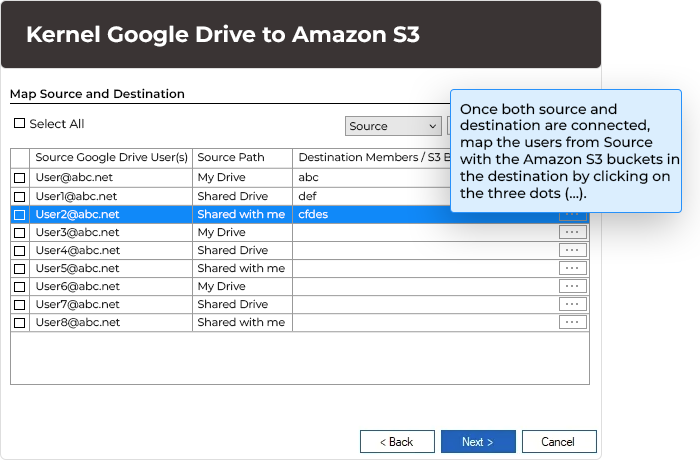The image size is (700, 460).
Task: Open three dots button for User4@abc.net
Action: pos(572,250)
